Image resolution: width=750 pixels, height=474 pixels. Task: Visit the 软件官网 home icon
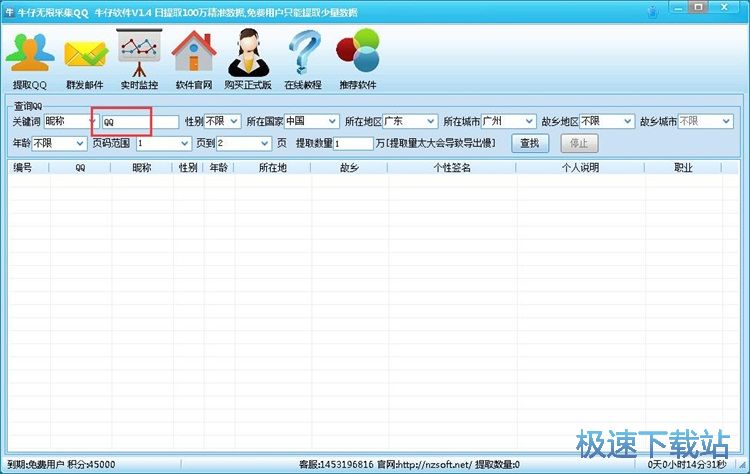click(194, 59)
